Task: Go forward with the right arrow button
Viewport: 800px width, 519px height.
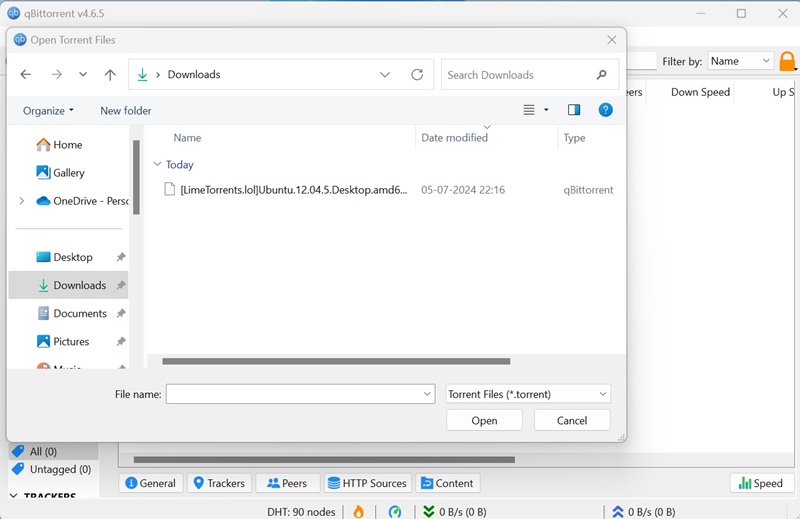Action: 56,75
